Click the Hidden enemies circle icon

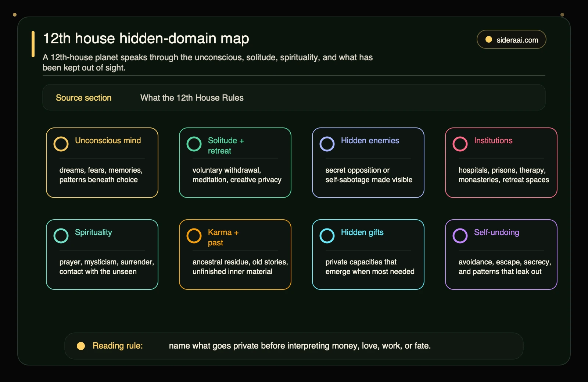[x=327, y=144]
